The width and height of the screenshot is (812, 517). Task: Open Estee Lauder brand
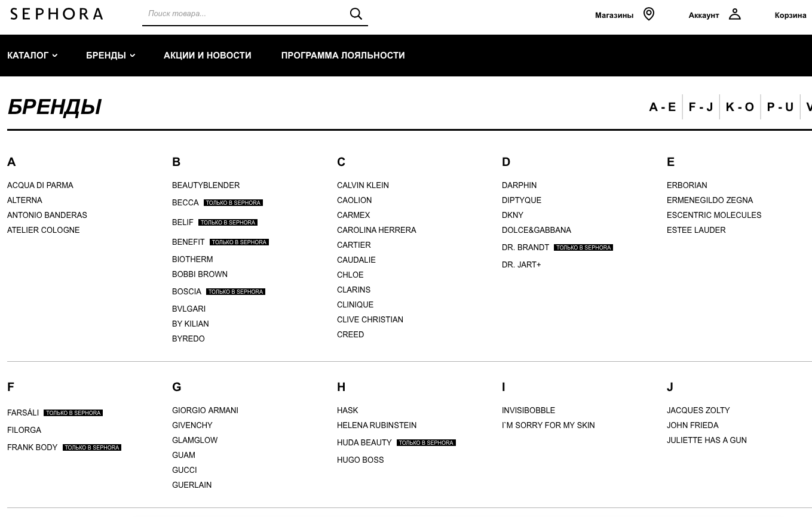(x=696, y=230)
